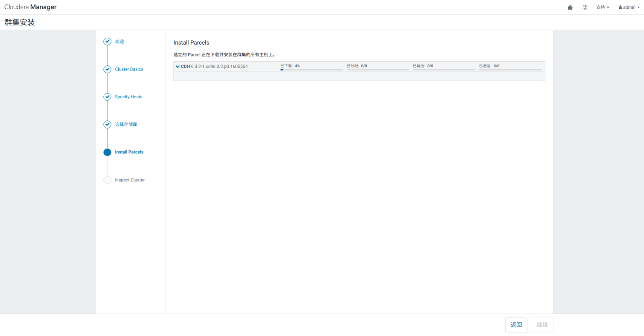This screenshot has width=644, height=336.
Task: Click the checkmark circle beside 欢迎 step
Action: 107,41
